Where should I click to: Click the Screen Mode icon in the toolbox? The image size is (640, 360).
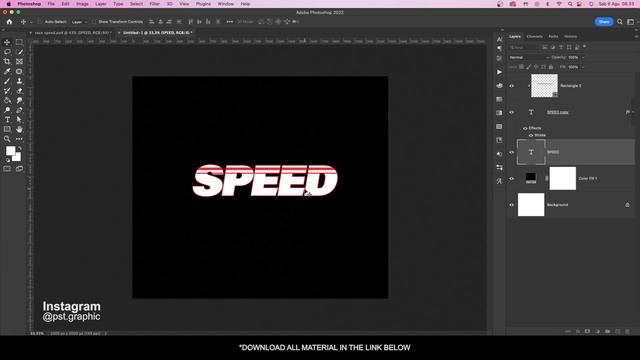19,169
